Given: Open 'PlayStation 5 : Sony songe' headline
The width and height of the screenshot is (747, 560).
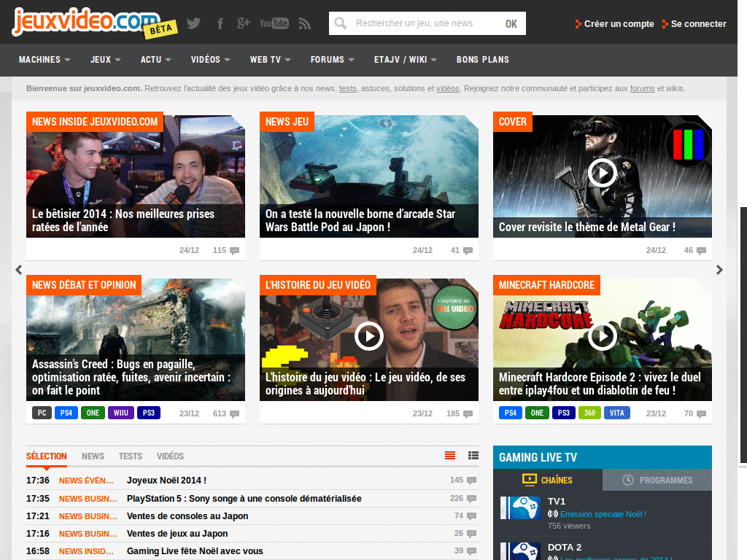Looking at the screenshot, I should click(244, 499).
